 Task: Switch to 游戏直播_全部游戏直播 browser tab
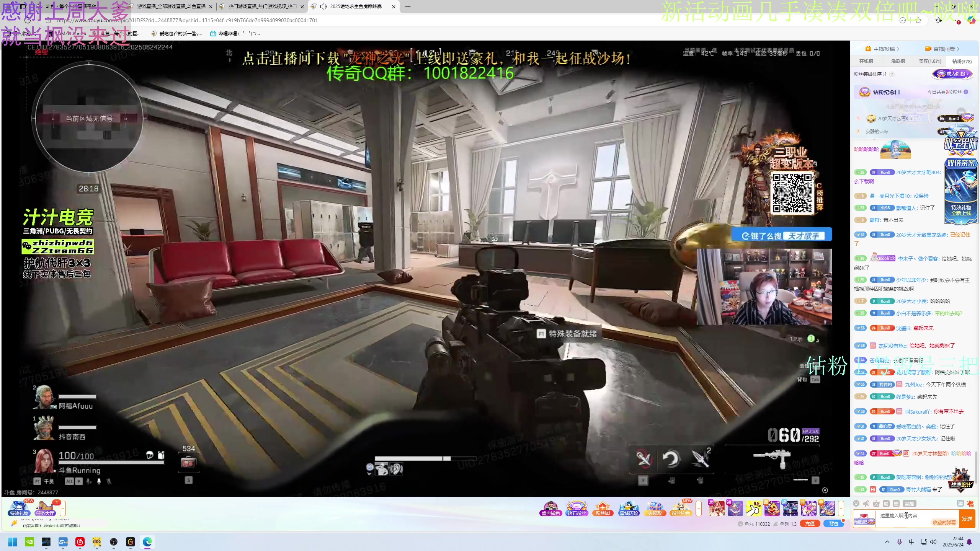click(171, 6)
